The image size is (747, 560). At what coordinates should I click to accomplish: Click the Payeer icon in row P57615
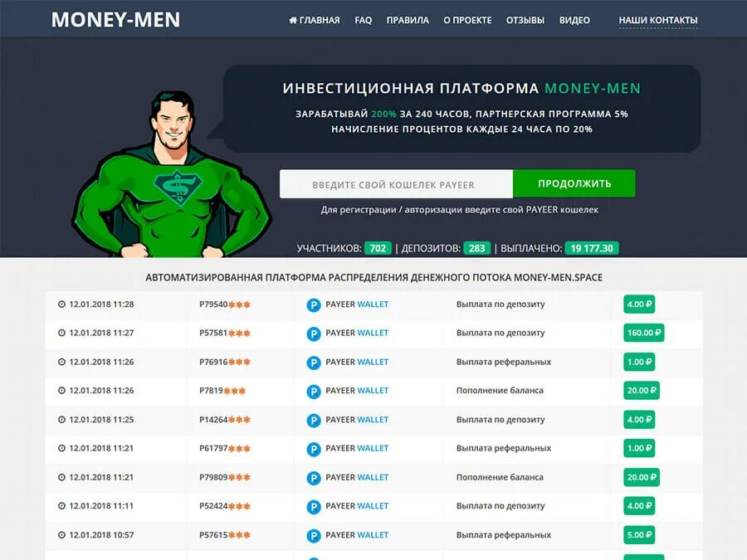(314, 536)
